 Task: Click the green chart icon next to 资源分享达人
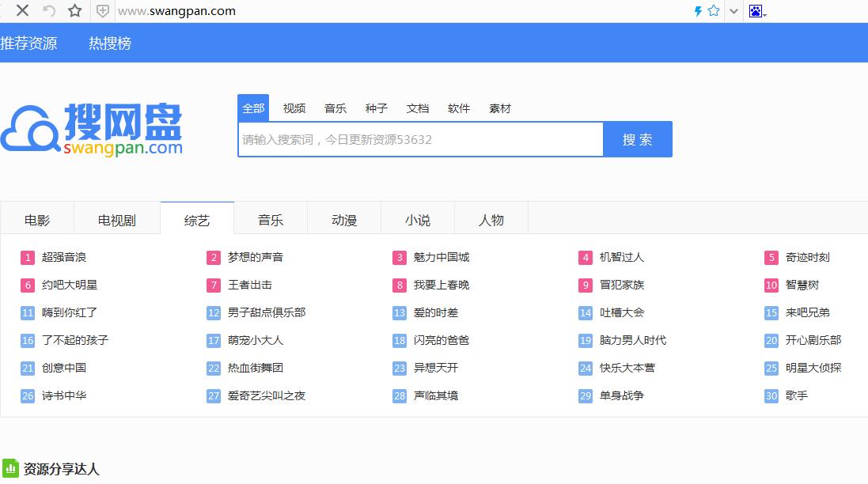[x=11, y=468]
